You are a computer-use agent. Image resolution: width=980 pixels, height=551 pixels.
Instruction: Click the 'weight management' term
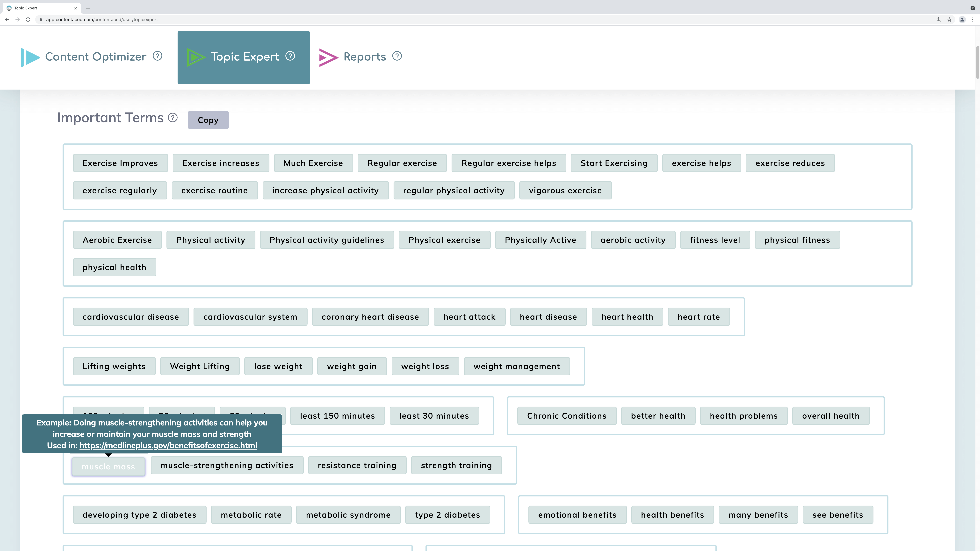(517, 366)
